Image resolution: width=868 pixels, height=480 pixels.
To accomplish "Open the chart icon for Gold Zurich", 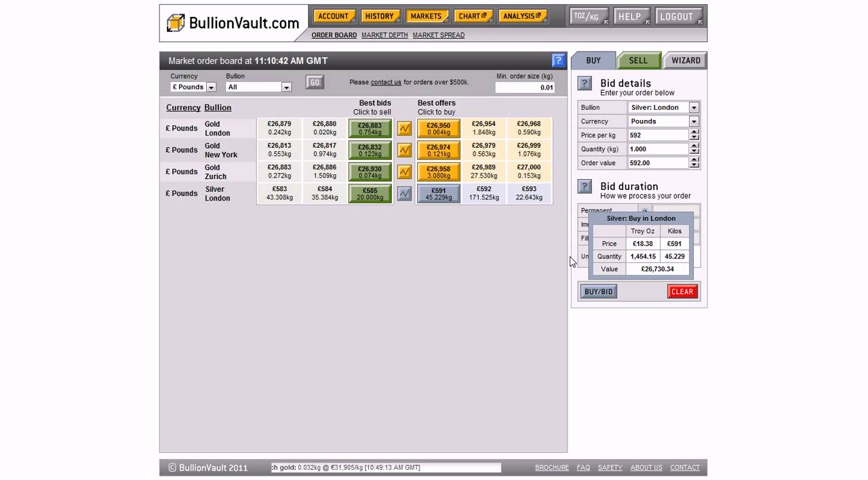I will [404, 172].
